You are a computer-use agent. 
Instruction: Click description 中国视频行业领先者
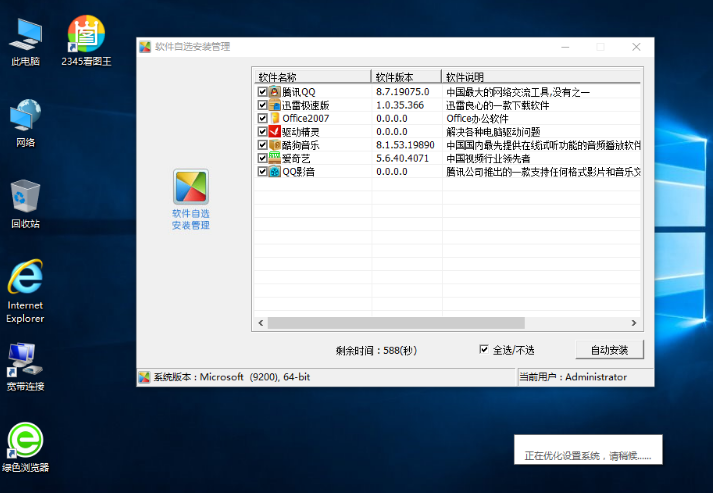488,158
